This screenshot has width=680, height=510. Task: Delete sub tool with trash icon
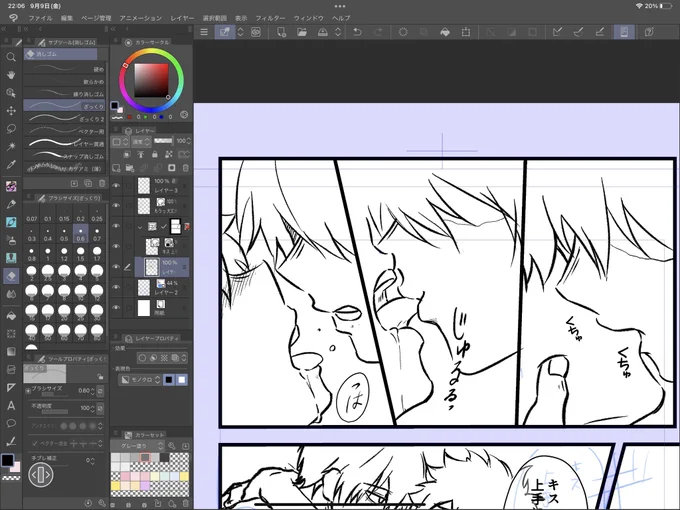(102, 183)
